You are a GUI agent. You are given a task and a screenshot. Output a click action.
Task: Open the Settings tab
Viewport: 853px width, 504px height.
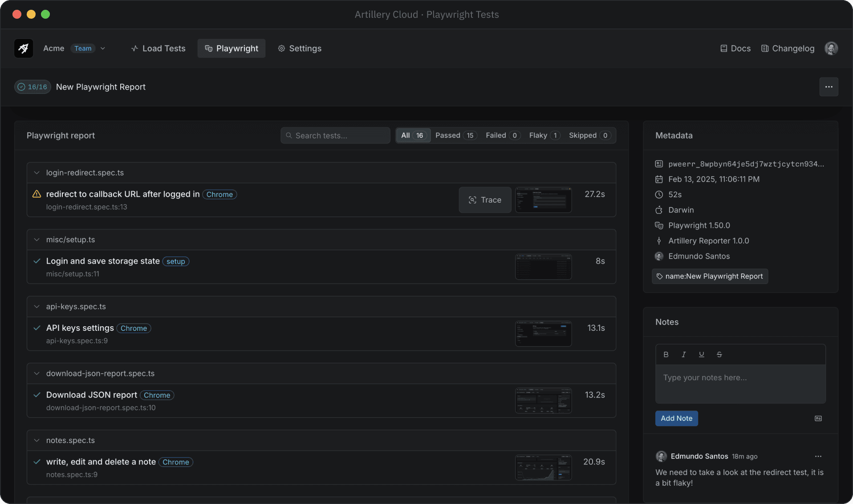click(x=300, y=48)
